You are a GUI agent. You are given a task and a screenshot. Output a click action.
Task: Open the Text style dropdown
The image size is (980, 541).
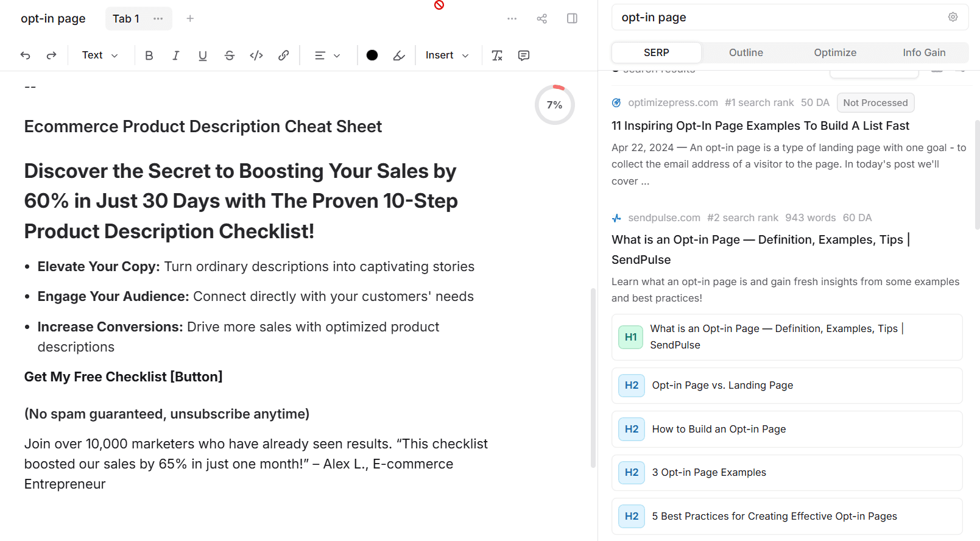click(100, 55)
